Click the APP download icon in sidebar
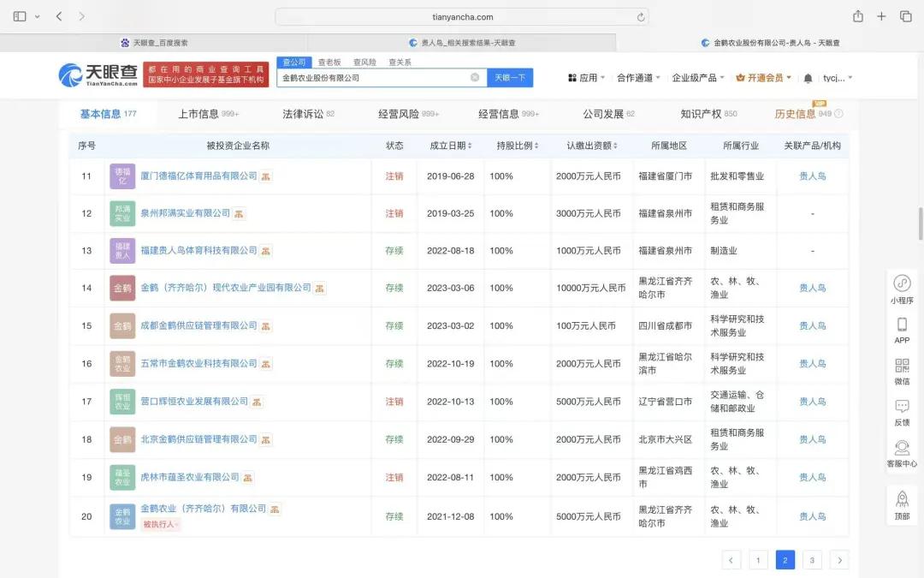The image size is (924, 578). coord(902,325)
